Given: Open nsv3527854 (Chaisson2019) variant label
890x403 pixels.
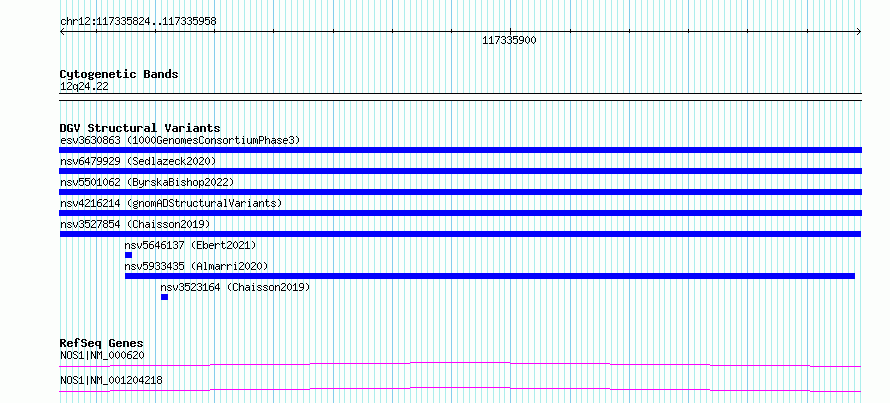Looking at the screenshot, I should tap(135, 224).
